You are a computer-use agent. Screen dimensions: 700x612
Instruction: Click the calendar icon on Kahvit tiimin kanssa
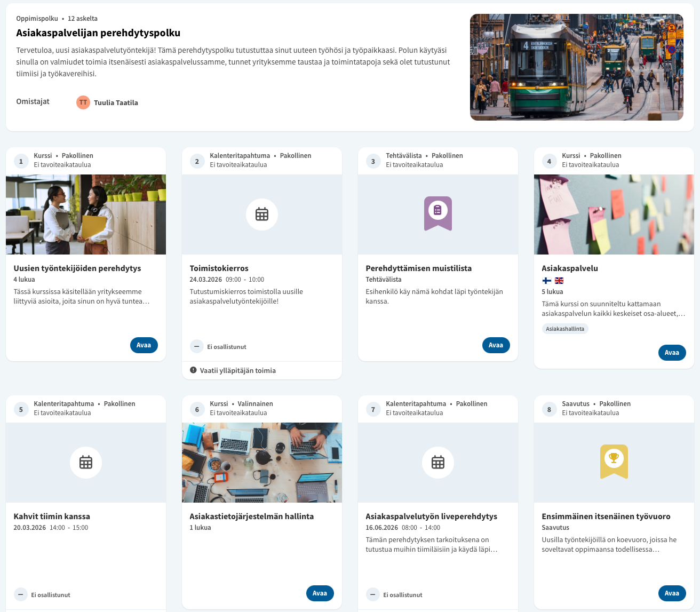pos(86,463)
